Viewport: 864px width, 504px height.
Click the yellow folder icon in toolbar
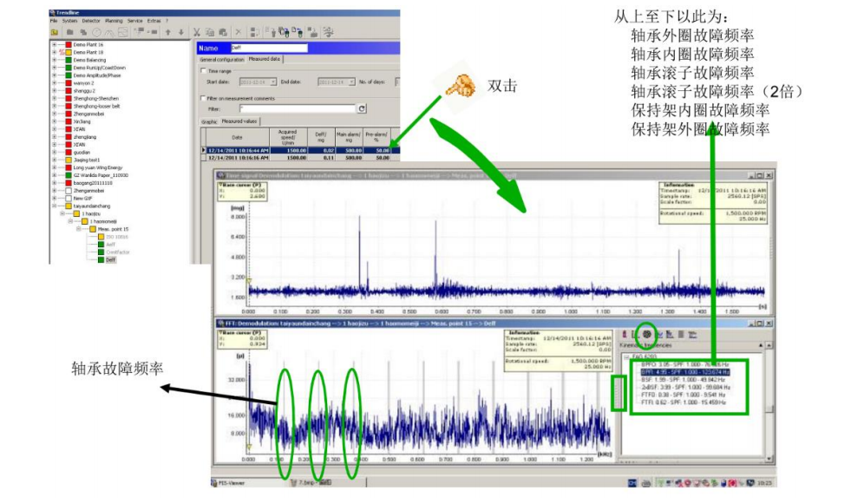56,32
